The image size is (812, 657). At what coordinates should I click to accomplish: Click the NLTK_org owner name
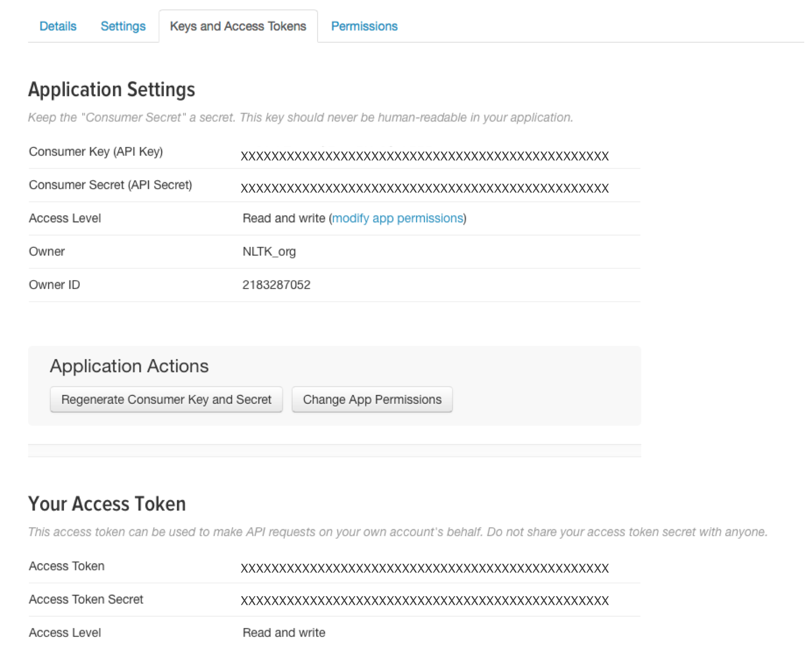[269, 252]
